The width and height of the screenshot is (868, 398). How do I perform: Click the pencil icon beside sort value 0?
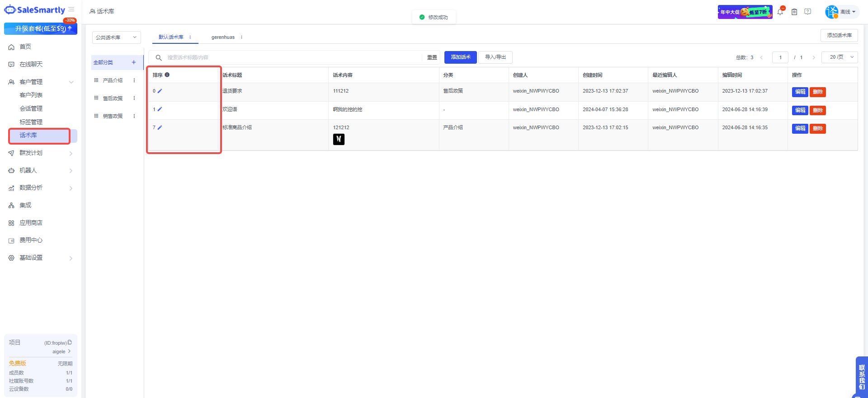pyautogui.click(x=160, y=91)
